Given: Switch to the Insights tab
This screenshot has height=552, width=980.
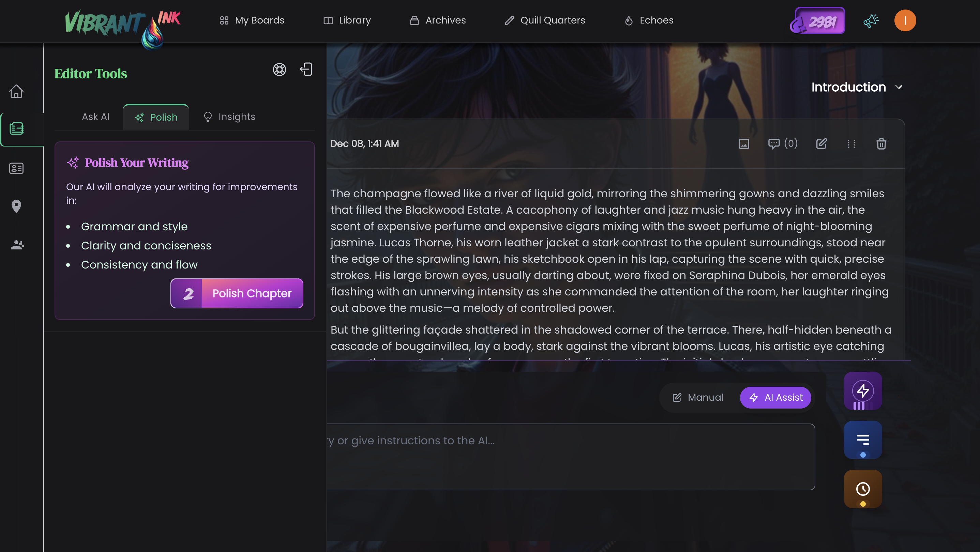Looking at the screenshot, I should [229, 117].
